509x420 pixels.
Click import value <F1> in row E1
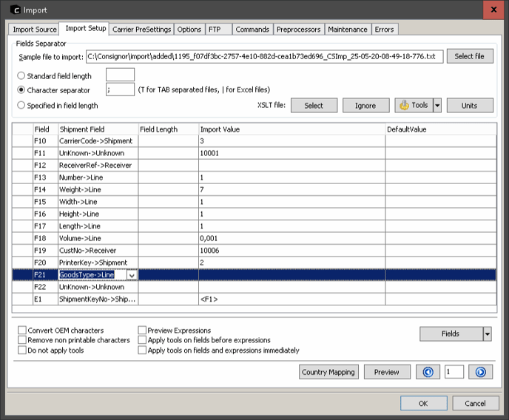(x=291, y=299)
